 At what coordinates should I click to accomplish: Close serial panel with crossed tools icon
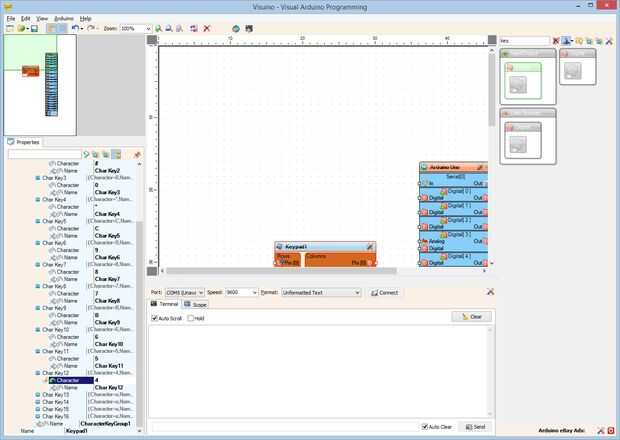click(490, 292)
